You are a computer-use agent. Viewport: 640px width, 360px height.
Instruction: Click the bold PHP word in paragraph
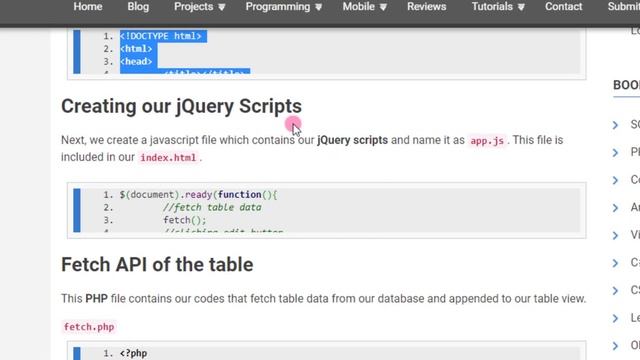click(96, 299)
